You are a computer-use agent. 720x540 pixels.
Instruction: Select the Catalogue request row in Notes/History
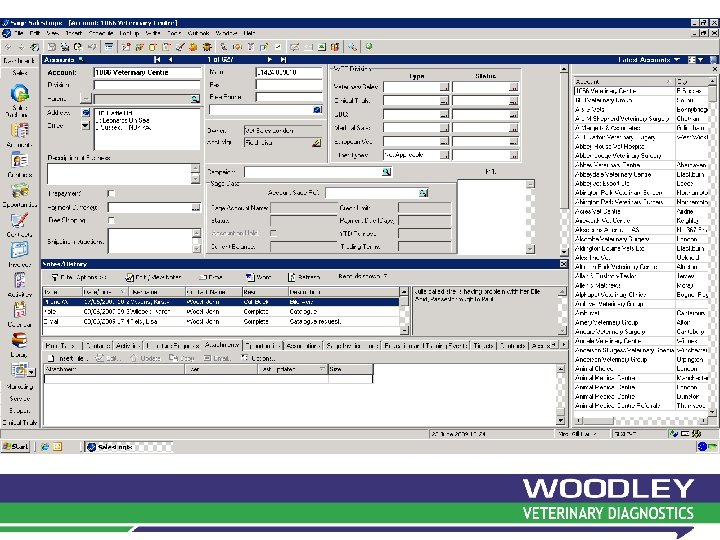click(x=221, y=322)
